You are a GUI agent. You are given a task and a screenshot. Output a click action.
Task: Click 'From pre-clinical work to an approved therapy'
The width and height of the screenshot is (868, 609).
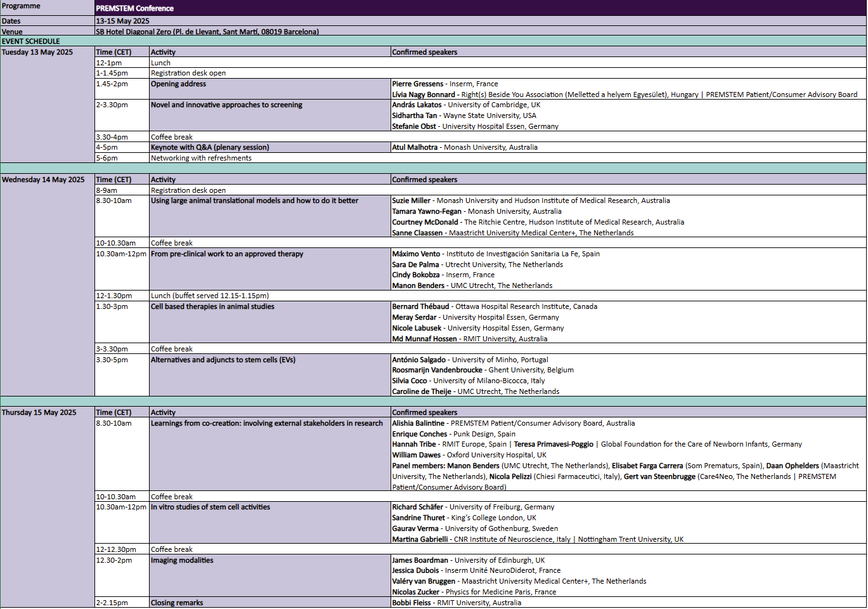[269, 270]
